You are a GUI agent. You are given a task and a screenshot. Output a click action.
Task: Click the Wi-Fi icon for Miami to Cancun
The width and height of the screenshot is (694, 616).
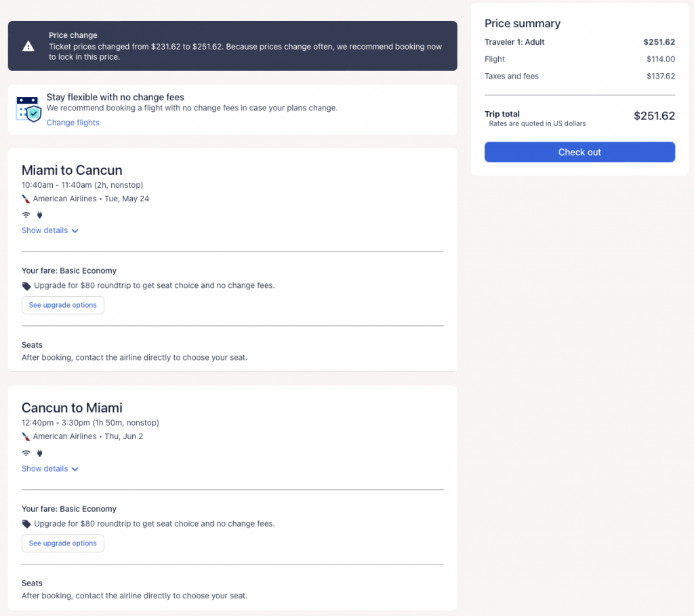point(26,215)
